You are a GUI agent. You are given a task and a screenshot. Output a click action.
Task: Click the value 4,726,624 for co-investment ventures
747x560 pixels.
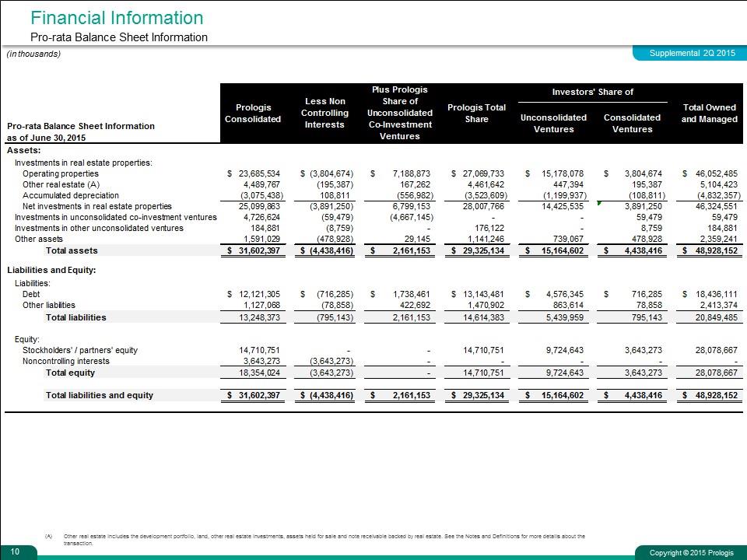point(261,218)
